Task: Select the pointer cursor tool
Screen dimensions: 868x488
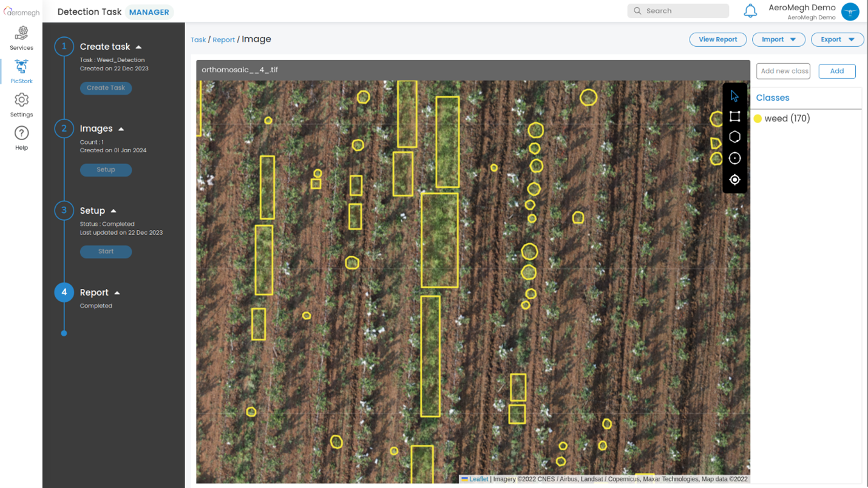Action: point(734,96)
